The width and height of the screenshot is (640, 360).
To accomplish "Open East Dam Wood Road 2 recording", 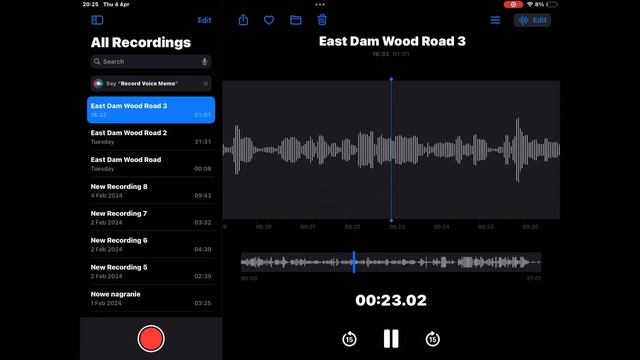I will (x=151, y=137).
